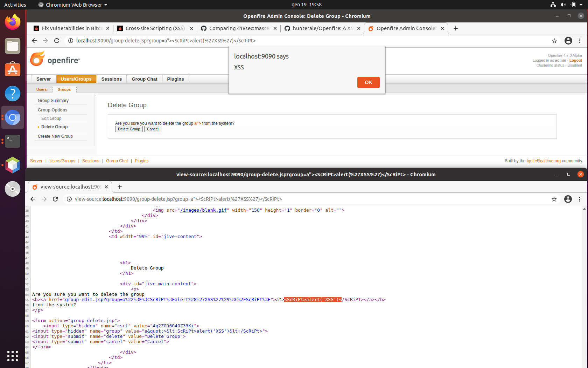Click footer Group Chat link
Image resolution: width=588 pixels, height=368 pixels.
coord(117,161)
